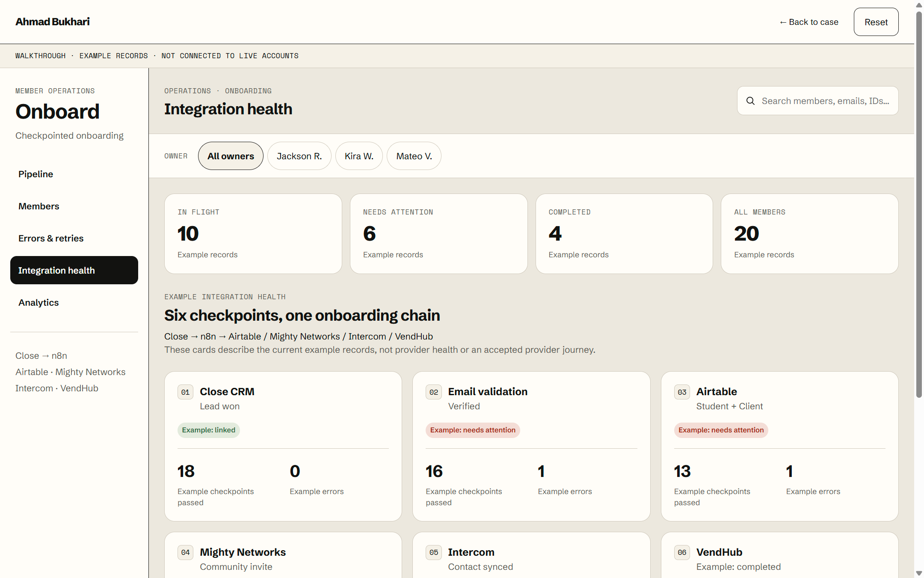924x578 pixels.
Task: Open Errors & retries in sidebar
Action: pyautogui.click(x=74, y=238)
